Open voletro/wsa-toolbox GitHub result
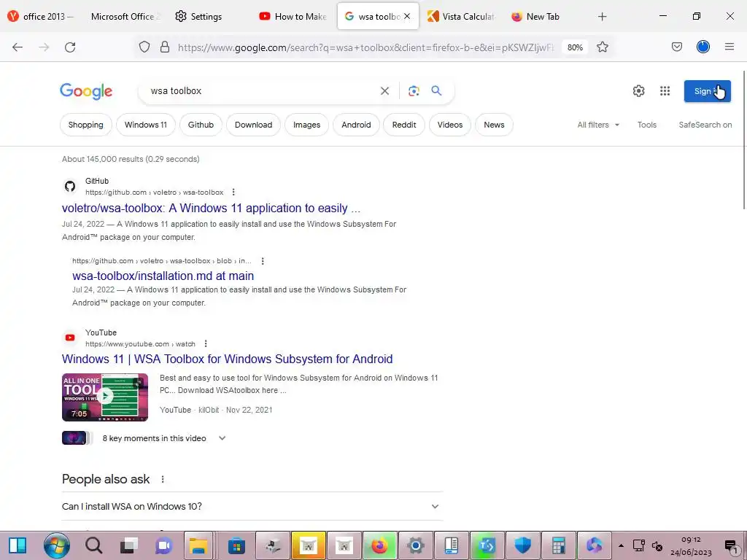 211,208
